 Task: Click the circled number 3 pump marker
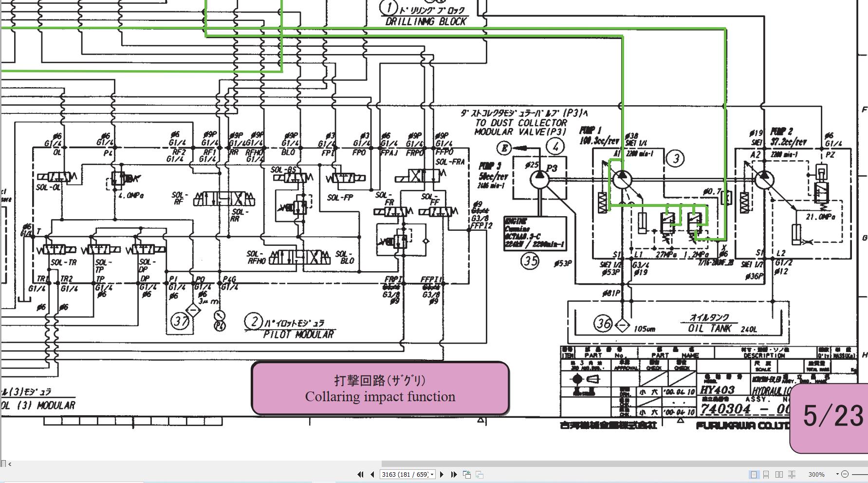tap(675, 158)
